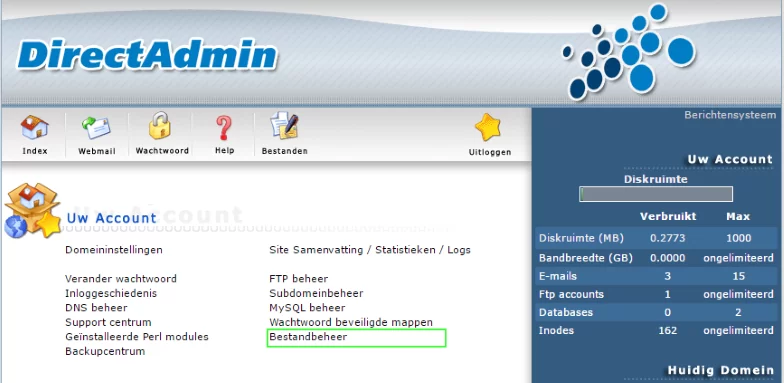This screenshot has height=383, width=784.
Task: Click the Bestanden toolbar label
Action: pyautogui.click(x=284, y=150)
